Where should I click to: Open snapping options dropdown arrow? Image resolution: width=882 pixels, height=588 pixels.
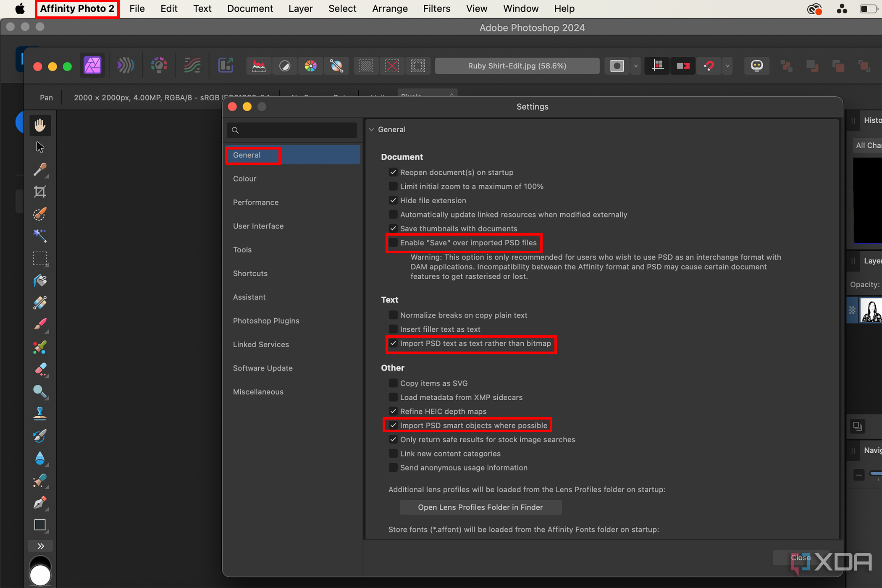pos(728,66)
